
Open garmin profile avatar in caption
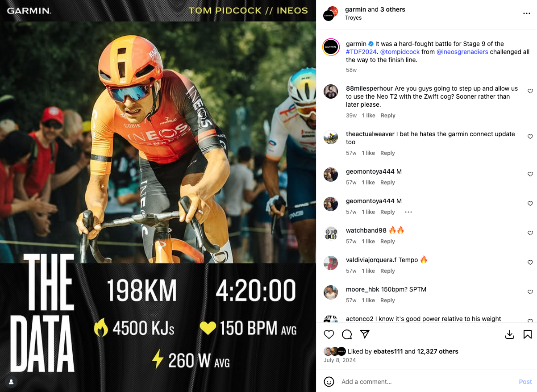tap(331, 47)
